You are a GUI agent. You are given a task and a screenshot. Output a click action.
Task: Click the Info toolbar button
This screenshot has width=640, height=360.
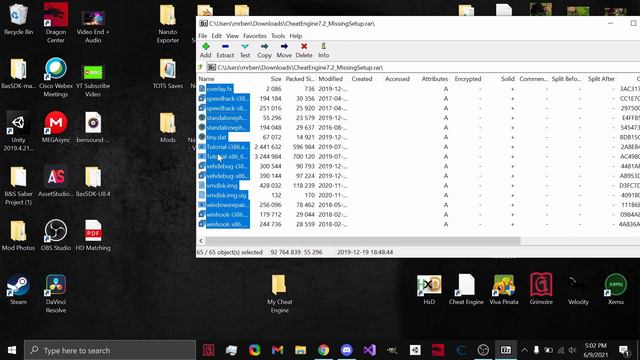(323, 50)
